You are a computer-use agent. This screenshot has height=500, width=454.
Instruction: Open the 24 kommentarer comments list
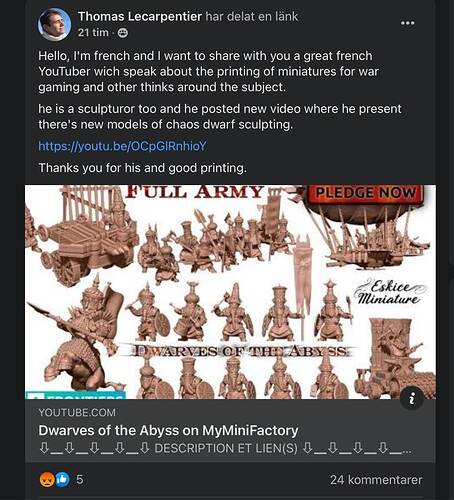(x=376, y=480)
